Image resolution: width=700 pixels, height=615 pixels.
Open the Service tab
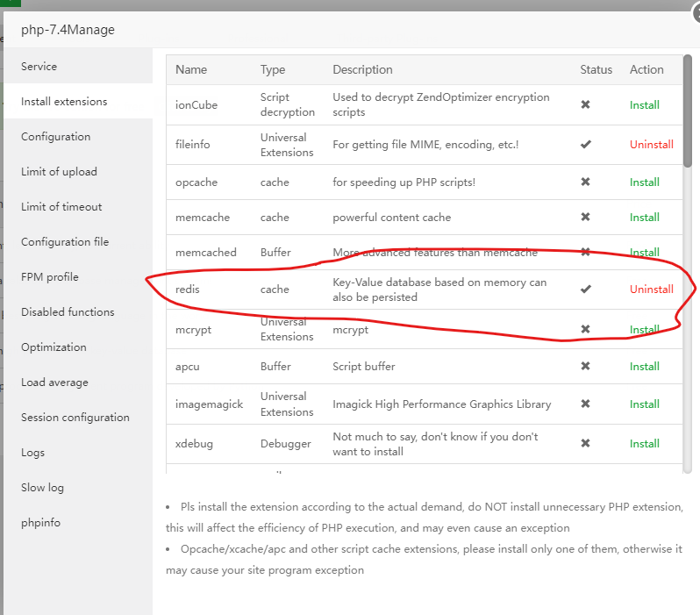(x=39, y=67)
